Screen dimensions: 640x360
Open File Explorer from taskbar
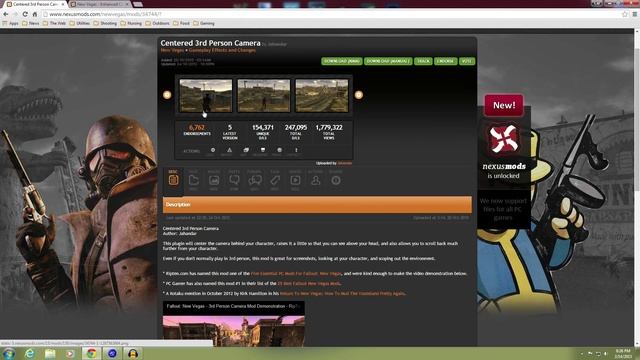(50, 353)
